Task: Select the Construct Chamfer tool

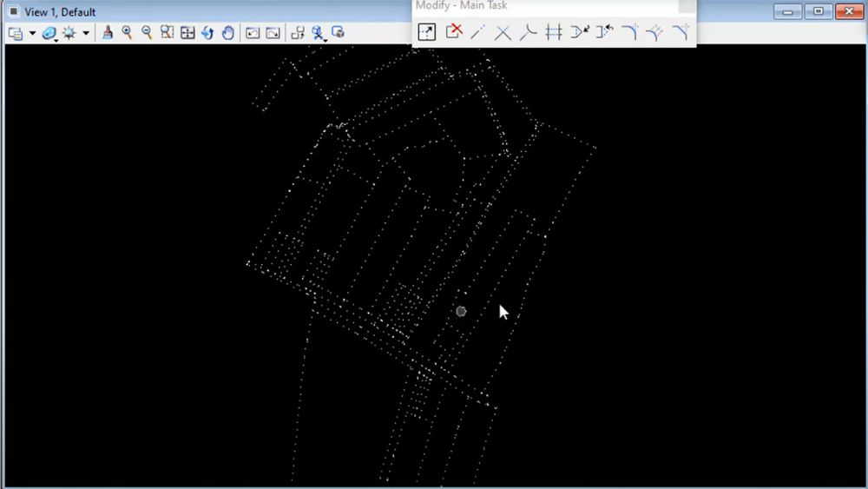Action: [681, 31]
